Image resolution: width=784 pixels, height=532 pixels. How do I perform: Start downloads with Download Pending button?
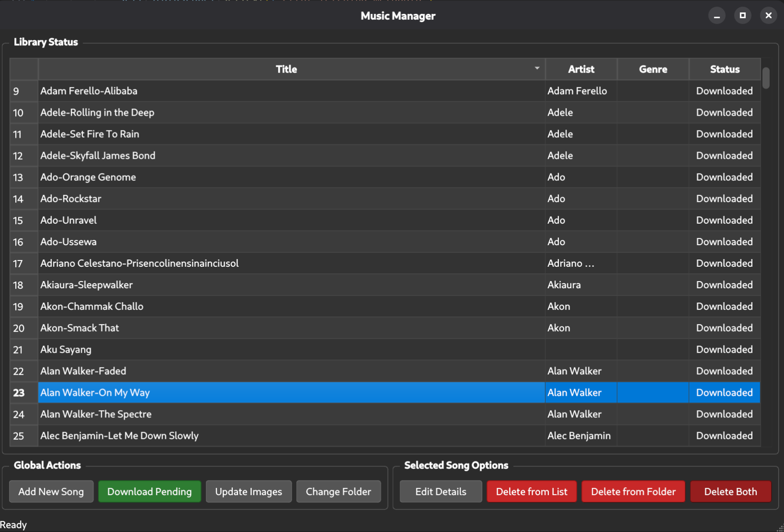pos(149,491)
